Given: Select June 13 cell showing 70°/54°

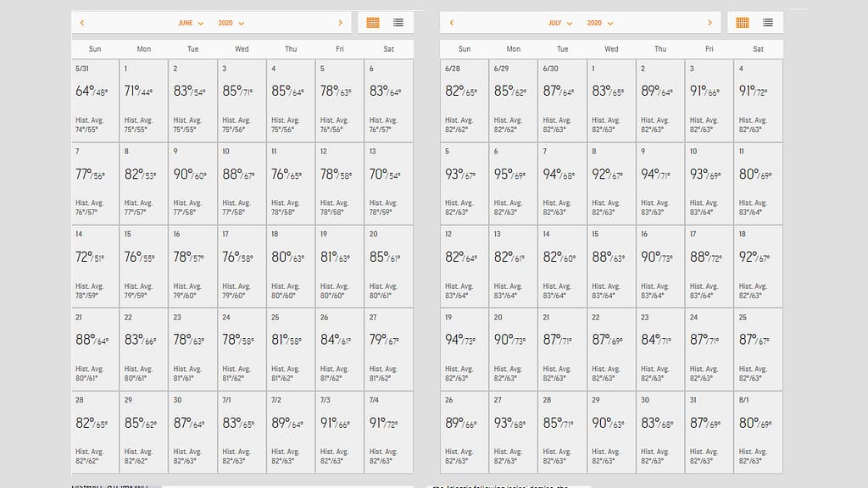Looking at the screenshot, I should (x=388, y=184).
